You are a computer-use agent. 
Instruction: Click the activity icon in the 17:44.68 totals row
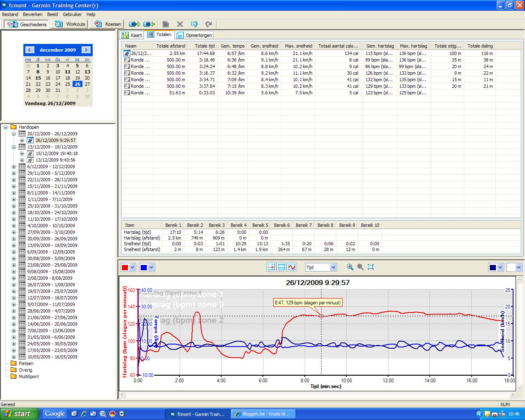(127, 53)
